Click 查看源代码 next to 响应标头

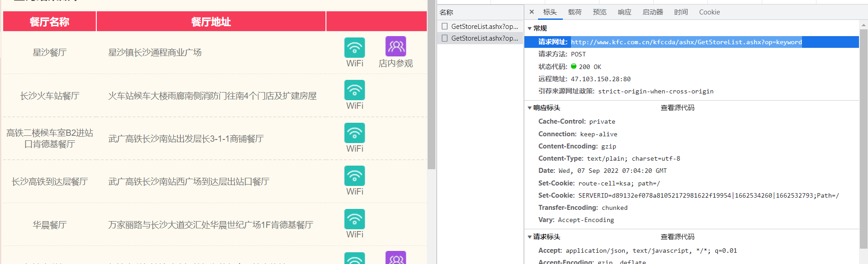(677, 108)
